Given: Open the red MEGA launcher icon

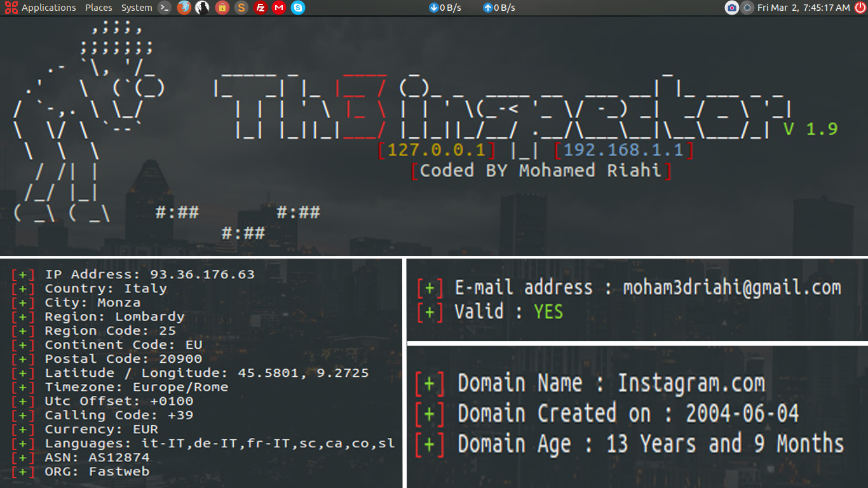Looking at the screenshot, I should pos(279,8).
